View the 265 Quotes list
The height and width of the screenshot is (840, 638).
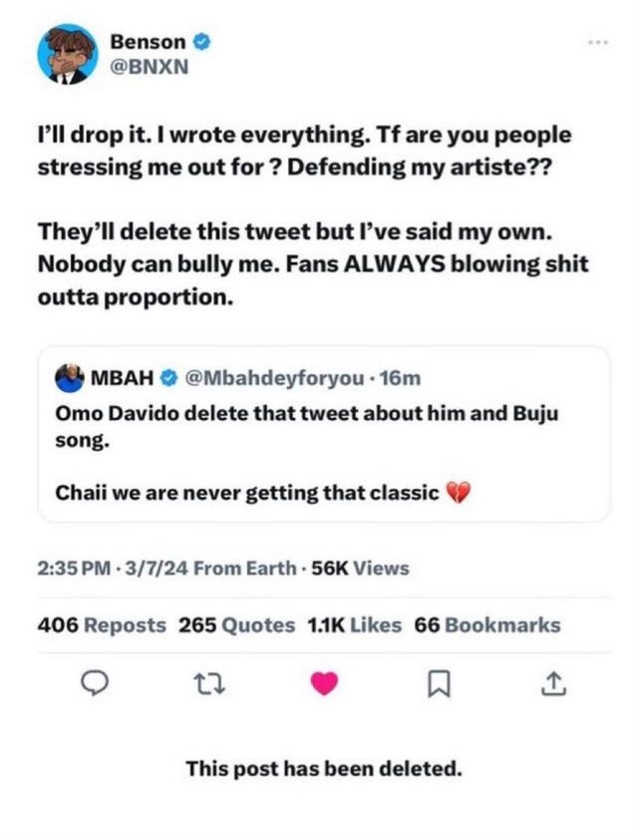pyautogui.click(x=237, y=626)
